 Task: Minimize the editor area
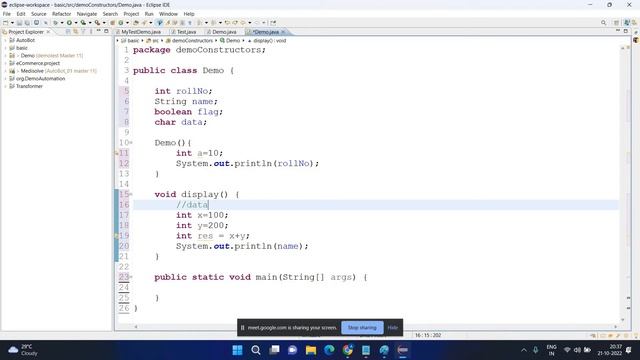pos(618,31)
